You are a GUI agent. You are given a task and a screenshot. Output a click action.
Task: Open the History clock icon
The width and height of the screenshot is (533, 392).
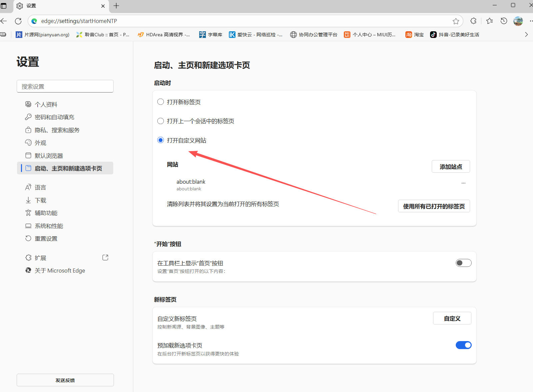pos(504,21)
